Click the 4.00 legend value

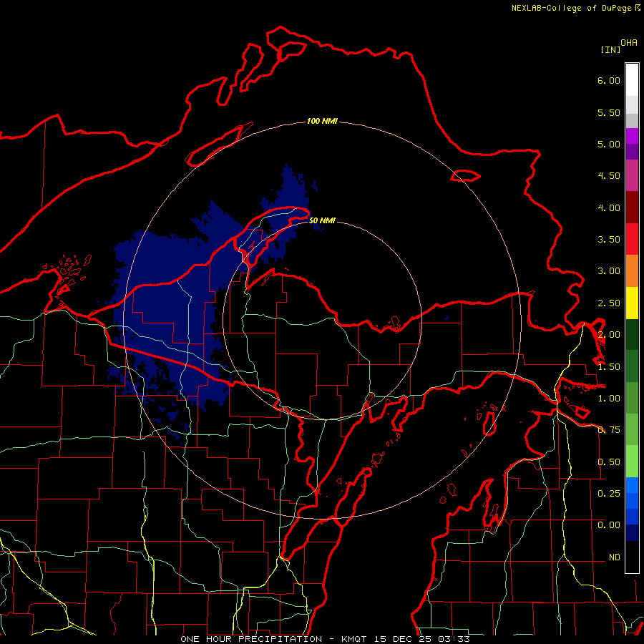click(x=609, y=208)
